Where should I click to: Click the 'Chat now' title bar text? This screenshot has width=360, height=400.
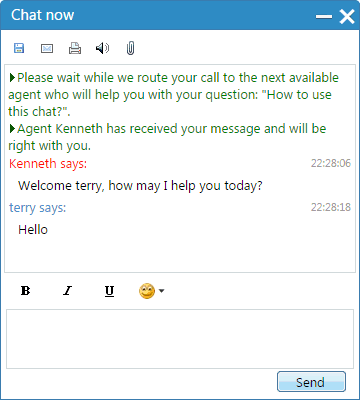(x=43, y=15)
